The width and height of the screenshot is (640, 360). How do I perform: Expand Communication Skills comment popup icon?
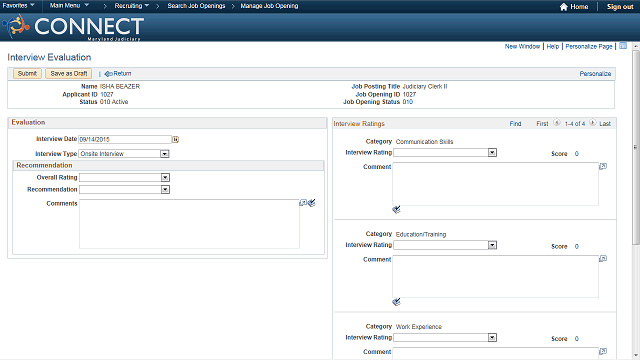click(x=603, y=166)
